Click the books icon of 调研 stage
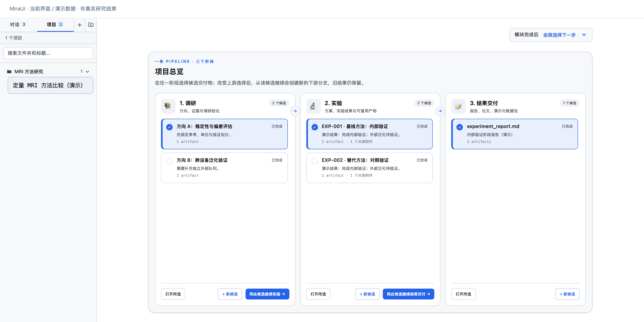 [x=168, y=106]
